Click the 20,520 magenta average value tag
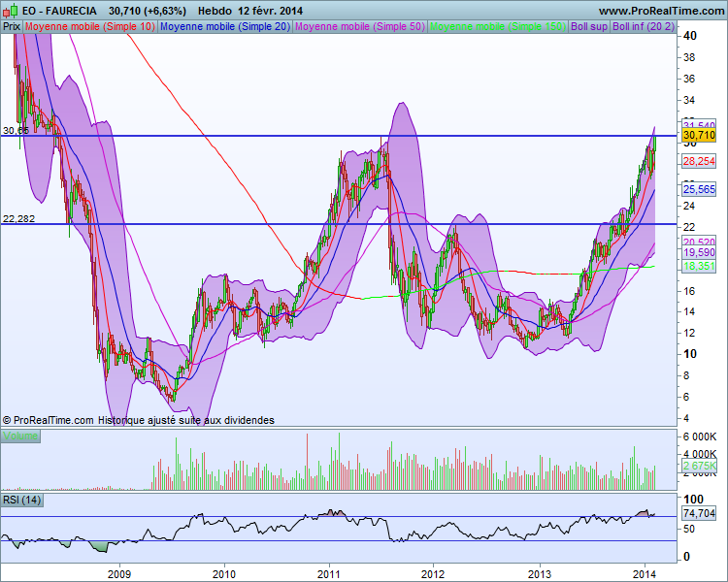 [699, 242]
